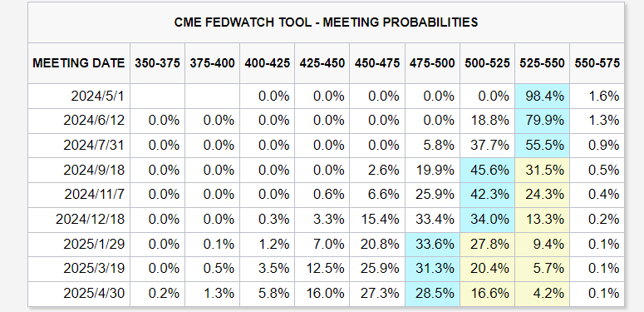Click the 55.5% cell for 2024/7/31
Viewport: 644px width, 312px height.
pyautogui.click(x=542, y=146)
